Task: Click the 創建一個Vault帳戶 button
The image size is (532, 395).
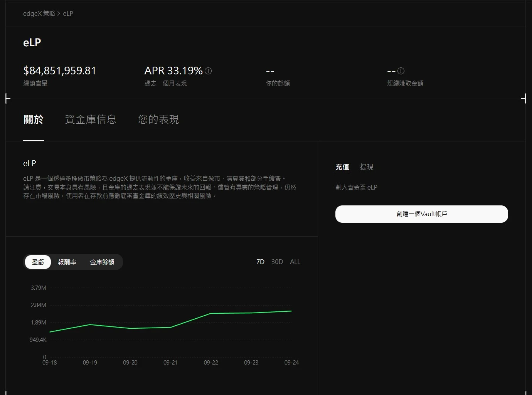Action: pyautogui.click(x=421, y=214)
